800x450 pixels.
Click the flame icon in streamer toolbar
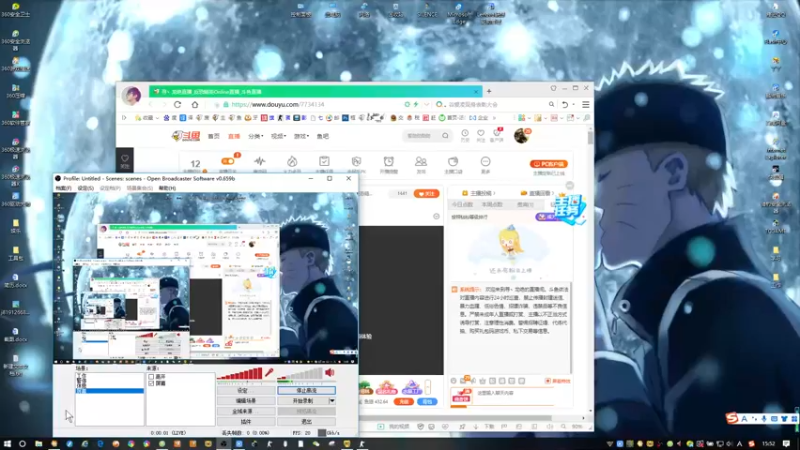[x=292, y=162]
